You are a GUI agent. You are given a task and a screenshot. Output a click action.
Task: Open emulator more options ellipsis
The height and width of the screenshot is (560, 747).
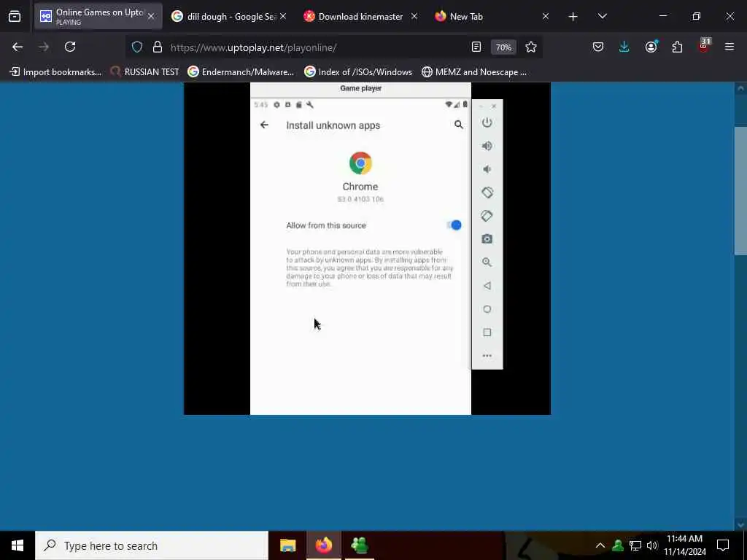tap(487, 356)
